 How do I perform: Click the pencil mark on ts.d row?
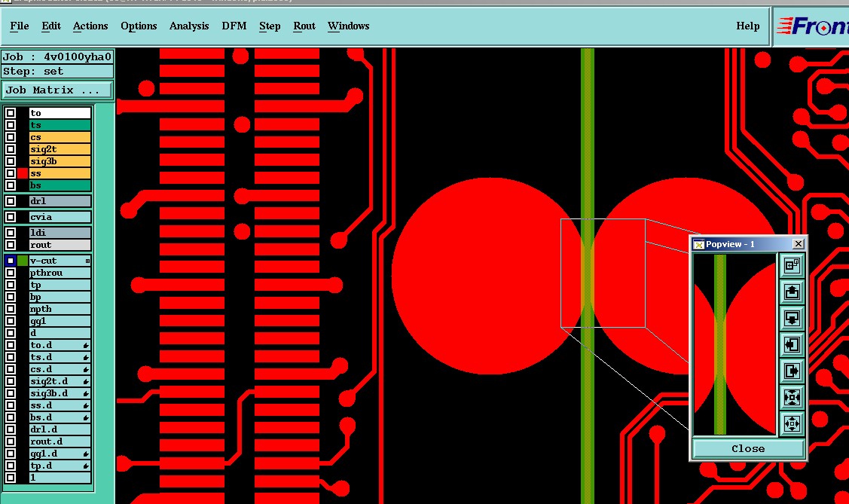[86, 357]
